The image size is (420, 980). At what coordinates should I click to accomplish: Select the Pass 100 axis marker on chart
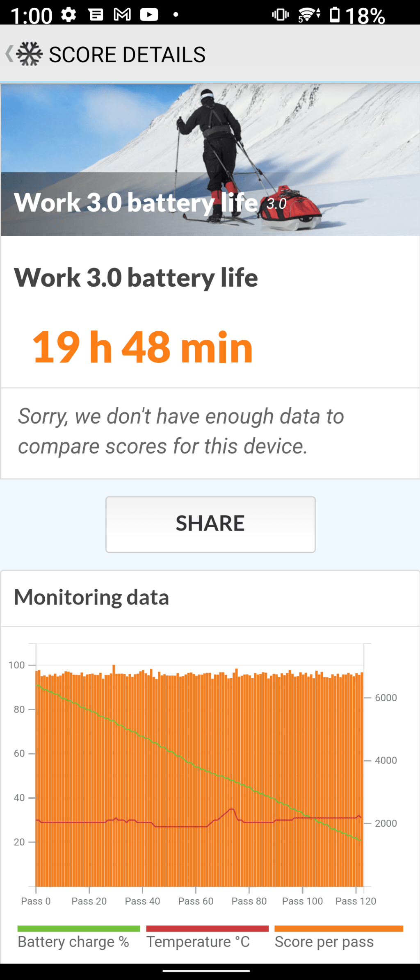(x=302, y=901)
